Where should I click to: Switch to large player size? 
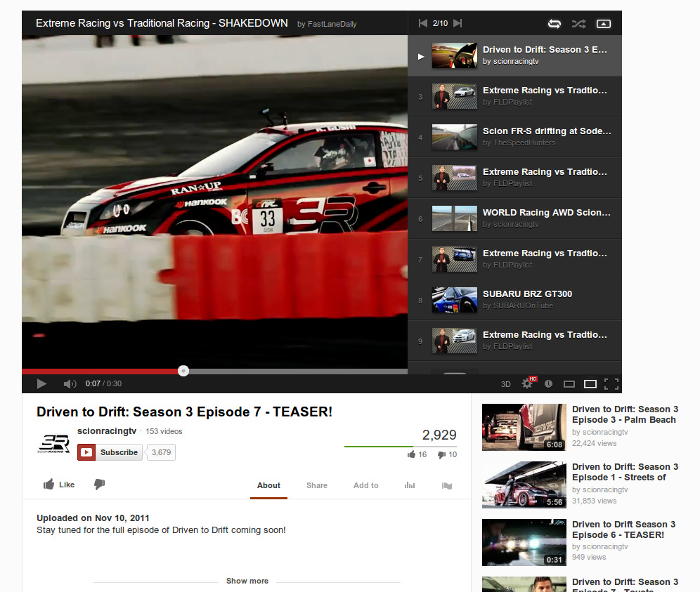pyautogui.click(x=590, y=384)
